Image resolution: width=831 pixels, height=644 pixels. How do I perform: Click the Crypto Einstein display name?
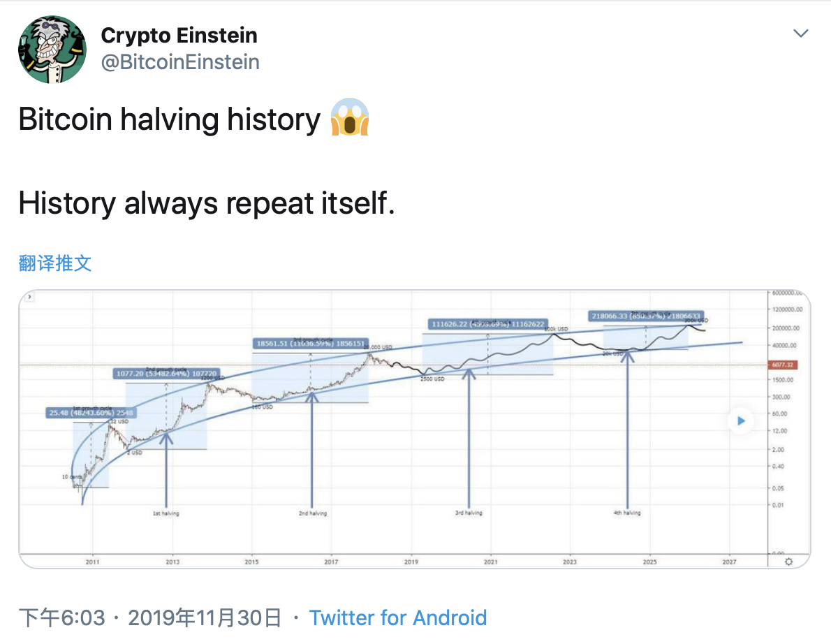[179, 35]
